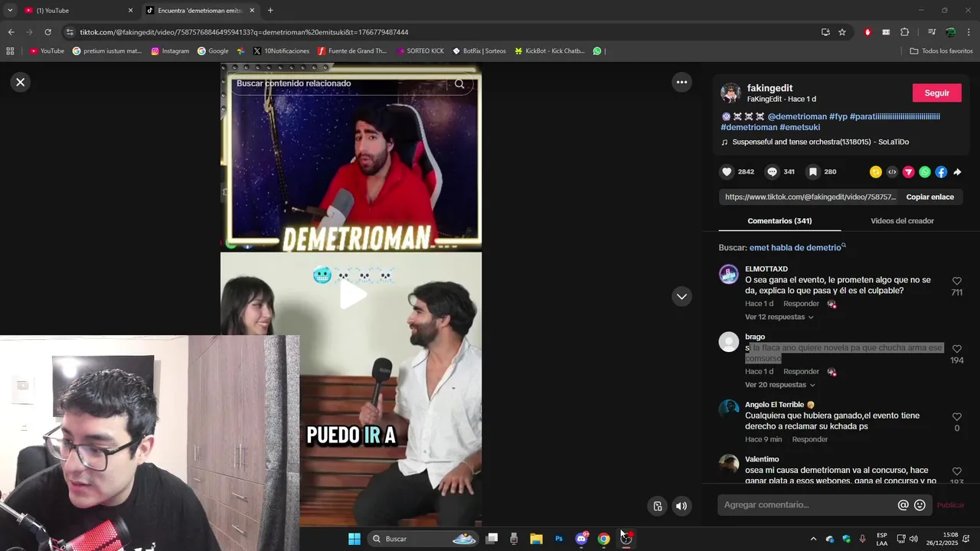Mute the video with speaker icon
The width and height of the screenshot is (980, 551).
(681, 506)
